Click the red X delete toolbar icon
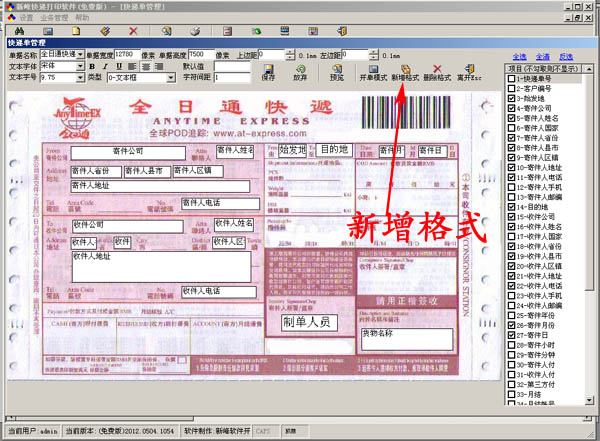 click(133, 31)
